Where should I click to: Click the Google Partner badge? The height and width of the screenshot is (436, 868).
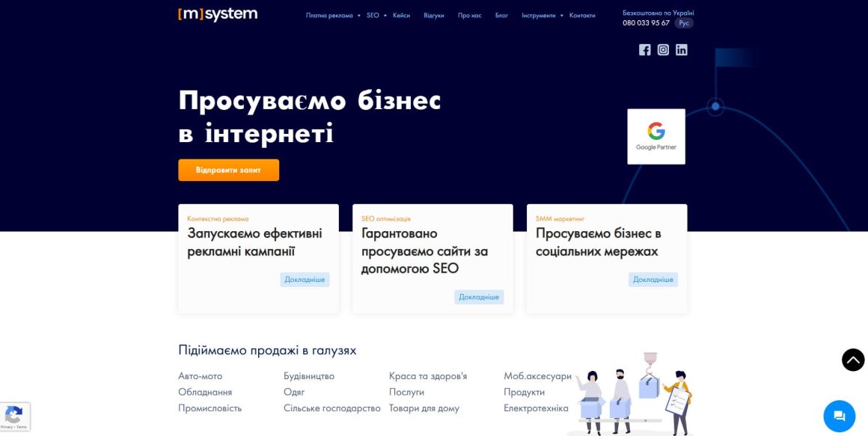pos(655,135)
